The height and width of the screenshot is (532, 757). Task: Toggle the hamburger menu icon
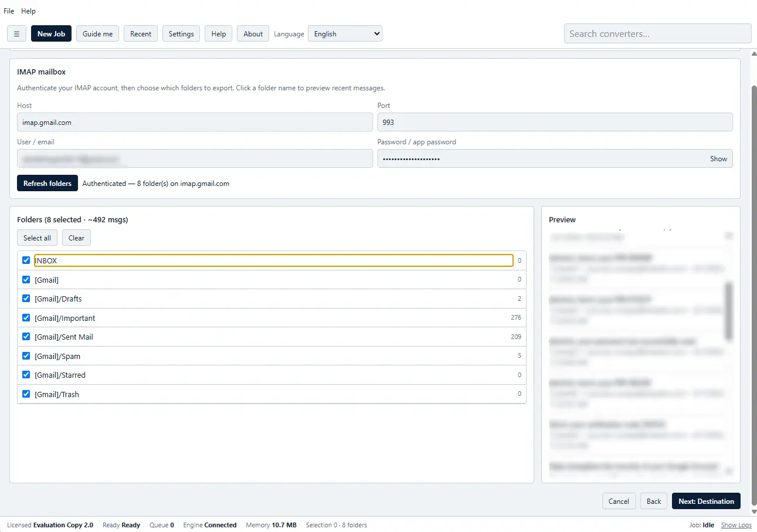16,33
